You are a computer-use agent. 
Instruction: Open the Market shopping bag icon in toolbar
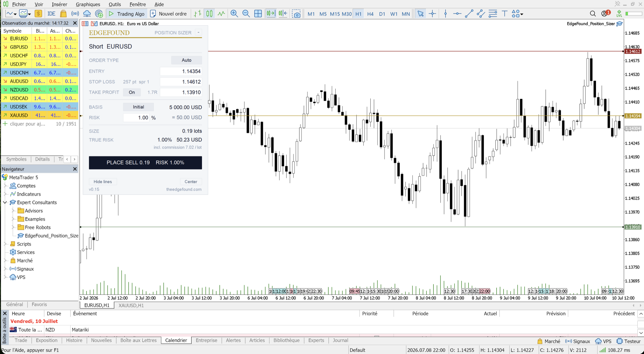coord(63,14)
